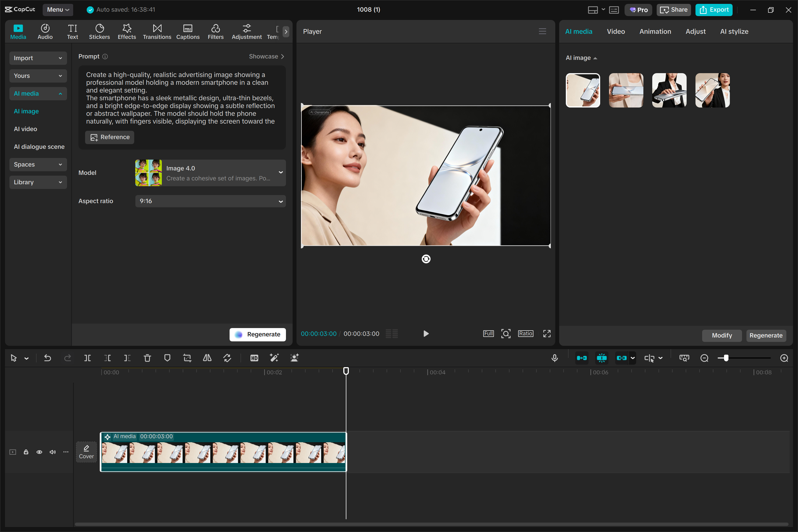The image size is (798, 532).
Task: Toggle auto snapping on the timeline
Action: [602, 358]
